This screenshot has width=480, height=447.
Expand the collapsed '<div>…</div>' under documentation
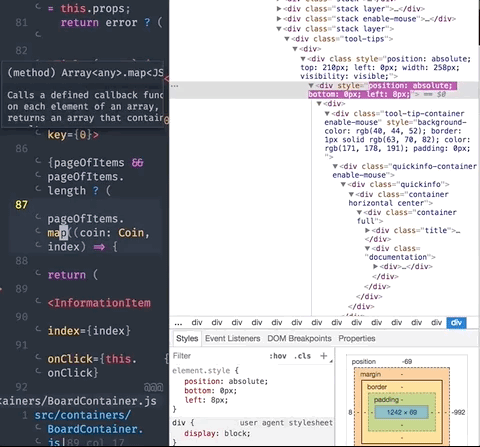[x=375, y=266]
